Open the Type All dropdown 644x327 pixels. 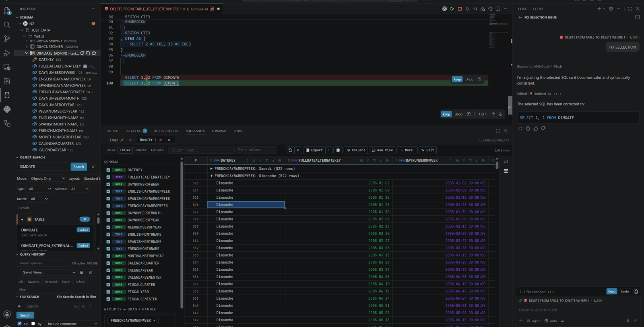tap(39, 189)
